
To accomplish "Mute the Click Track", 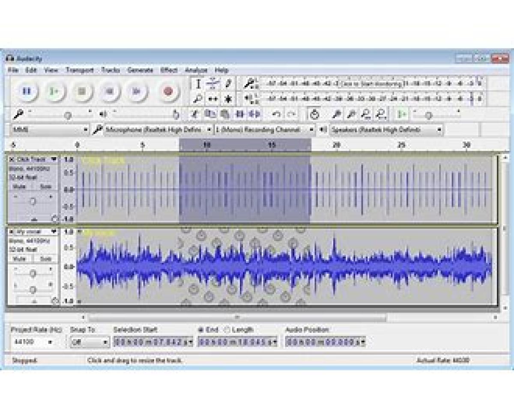I will pyautogui.click(x=19, y=187).
